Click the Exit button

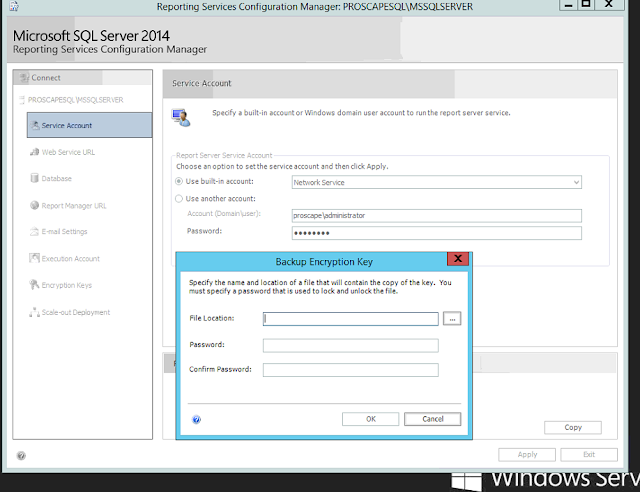pyautogui.click(x=589, y=454)
